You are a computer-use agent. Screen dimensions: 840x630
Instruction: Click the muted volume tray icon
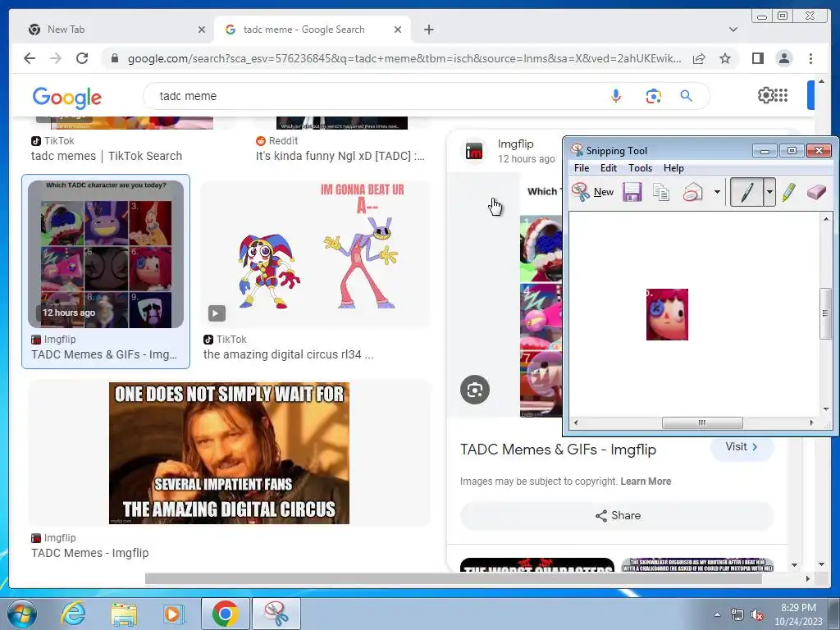pos(757,615)
